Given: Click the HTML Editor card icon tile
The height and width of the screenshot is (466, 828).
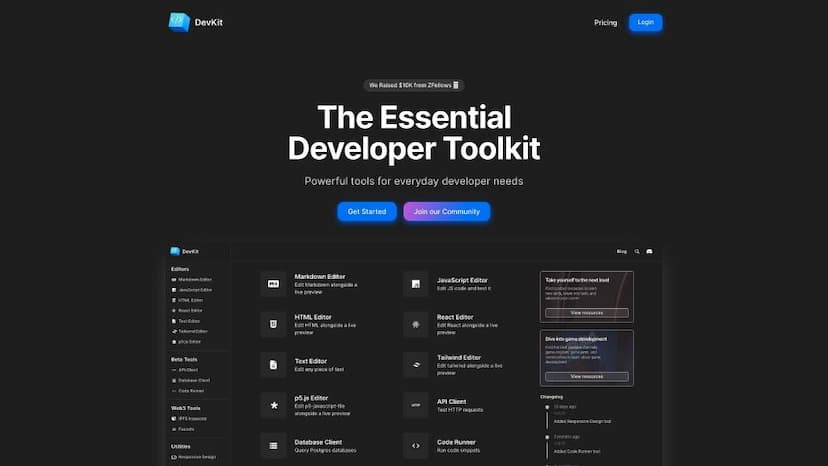Looking at the screenshot, I should 274,324.
